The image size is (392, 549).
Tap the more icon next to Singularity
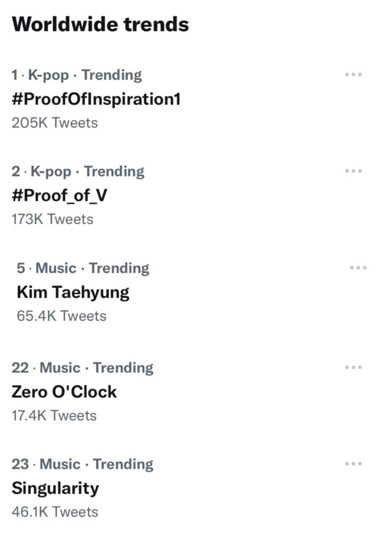(353, 464)
